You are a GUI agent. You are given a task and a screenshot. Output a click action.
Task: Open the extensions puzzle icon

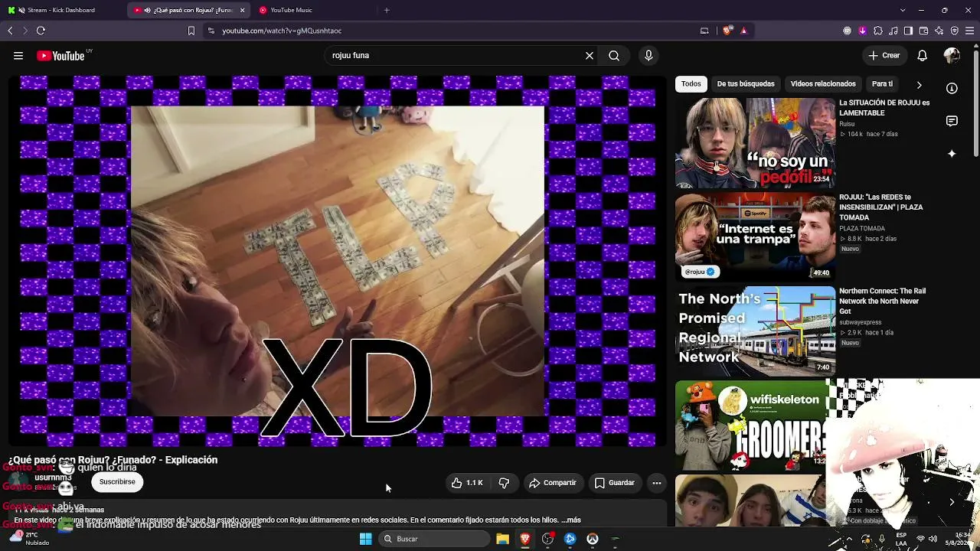click(877, 31)
